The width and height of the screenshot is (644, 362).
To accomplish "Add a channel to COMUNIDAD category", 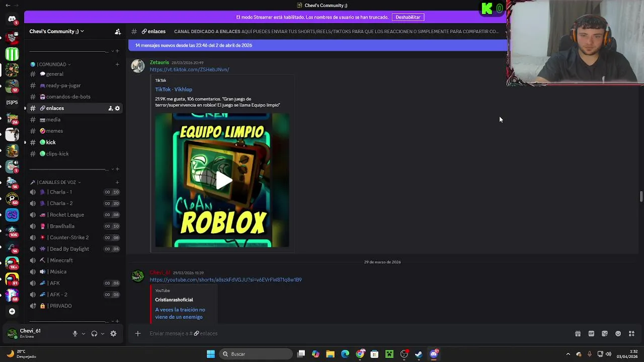I will 117,64.
